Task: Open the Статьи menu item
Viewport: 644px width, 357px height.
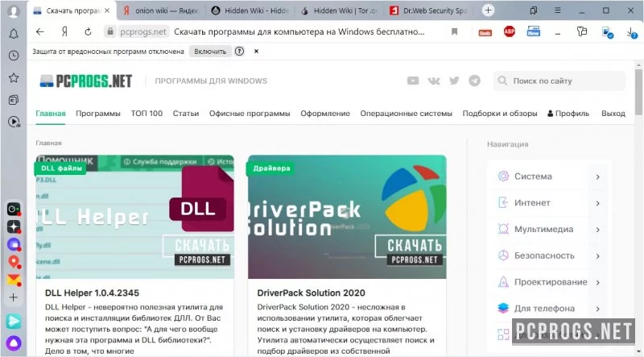Action: coord(186,114)
